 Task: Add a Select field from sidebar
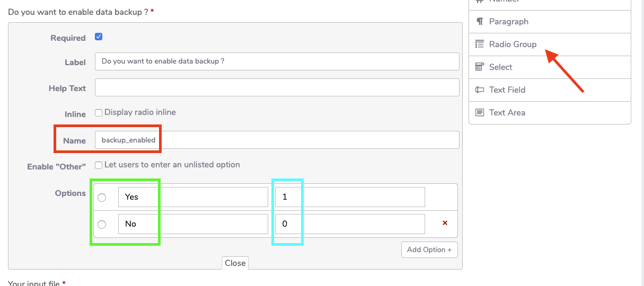coord(501,67)
